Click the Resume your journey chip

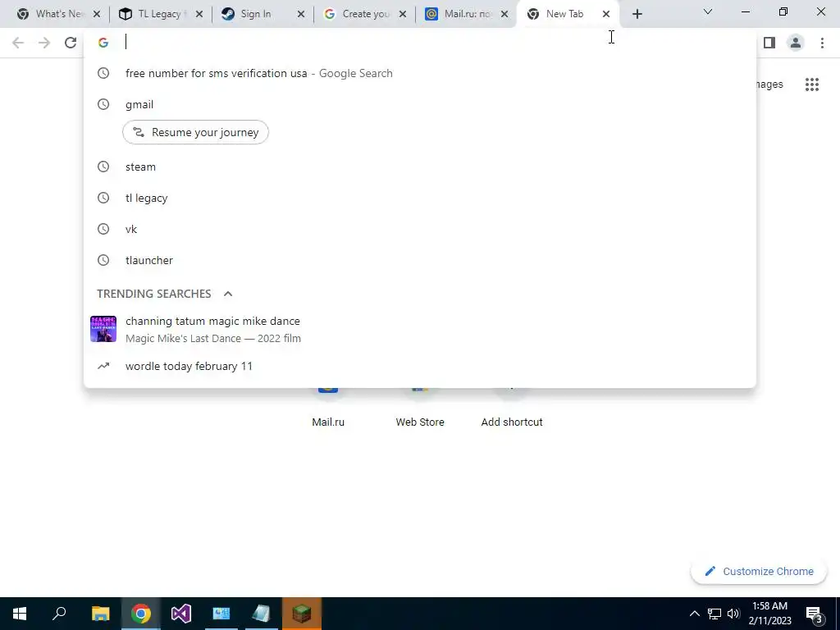(x=195, y=132)
